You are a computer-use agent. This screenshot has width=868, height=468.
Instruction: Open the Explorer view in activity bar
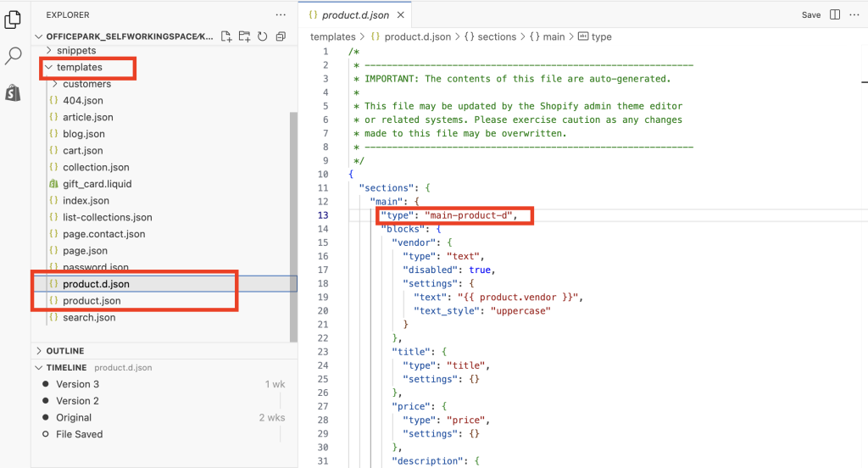click(x=13, y=19)
